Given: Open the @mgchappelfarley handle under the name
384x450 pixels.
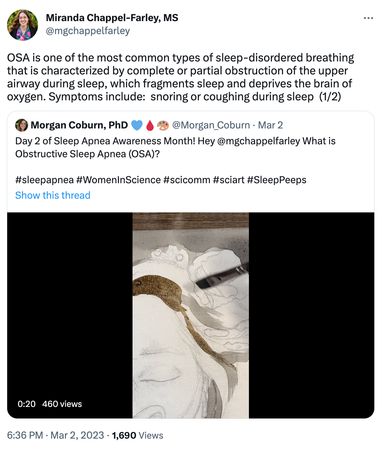Looking at the screenshot, I should click(x=88, y=31).
